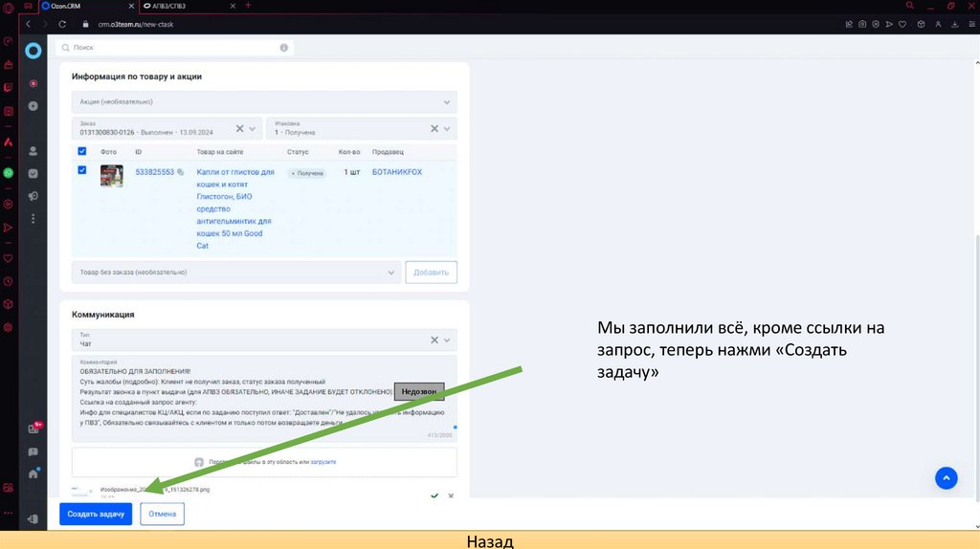980x549 pixels.
Task: Open the settings gear in Opera sidebar
Action: pos(8,327)
